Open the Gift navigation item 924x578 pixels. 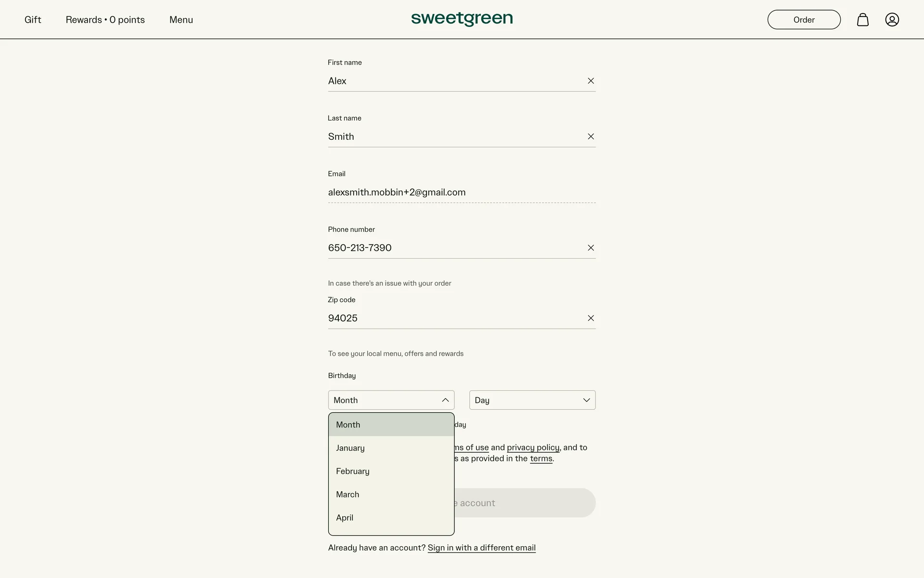coord(33,20)
